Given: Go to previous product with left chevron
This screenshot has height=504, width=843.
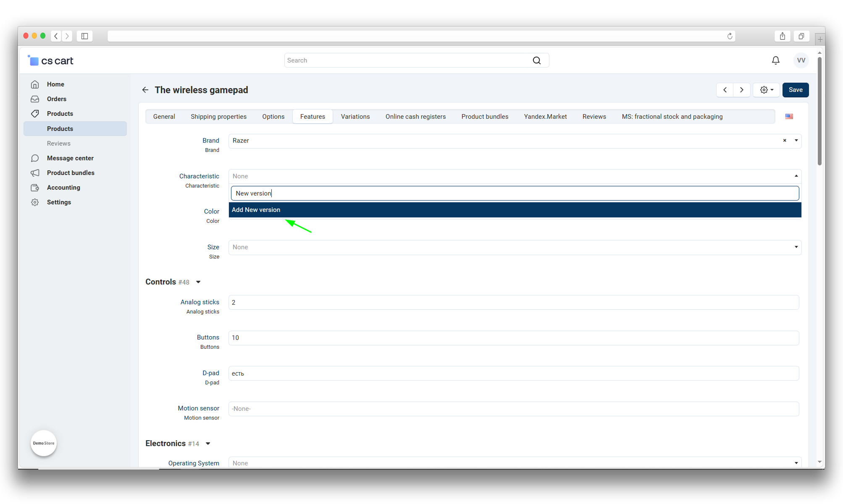Looking at the screenshot, I should (x=725, y=90).
